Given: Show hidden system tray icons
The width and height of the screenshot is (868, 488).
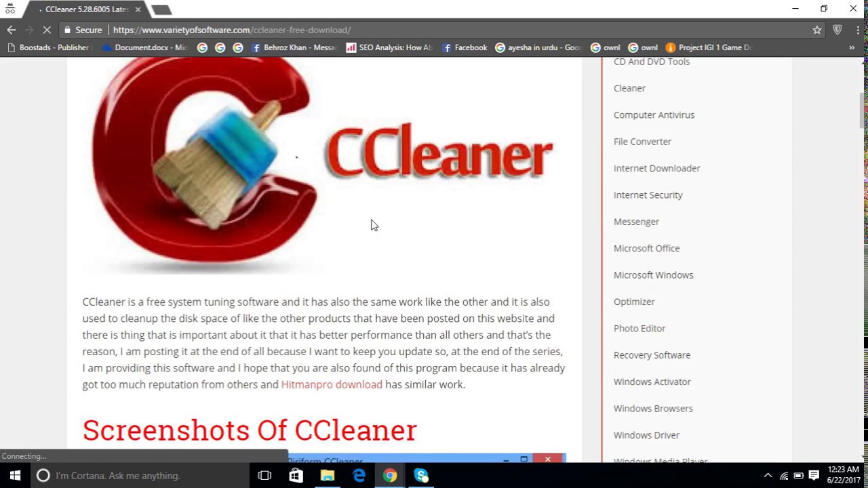Looking at the screenshot, I should (768, 476).
